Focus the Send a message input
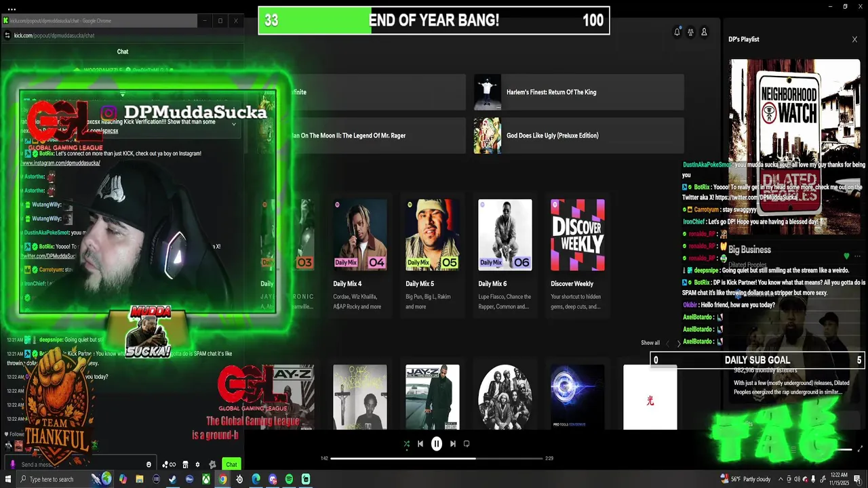868x488 pixels. 81,464
